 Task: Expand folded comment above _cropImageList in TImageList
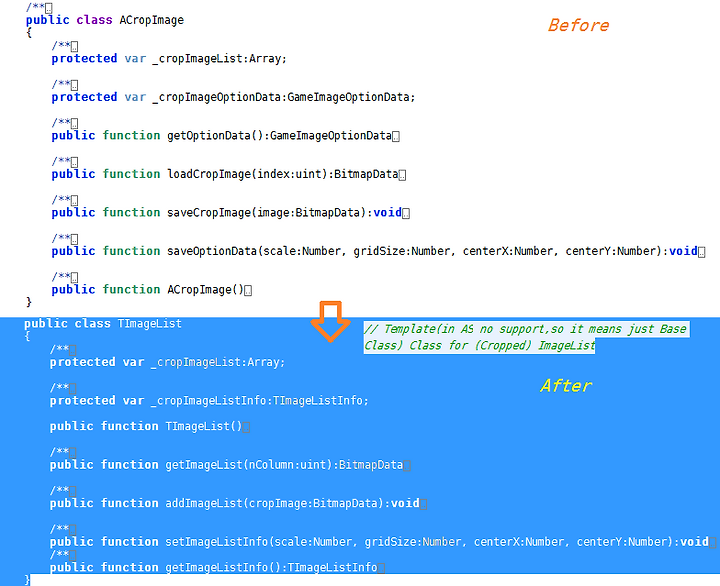[73, 350]
